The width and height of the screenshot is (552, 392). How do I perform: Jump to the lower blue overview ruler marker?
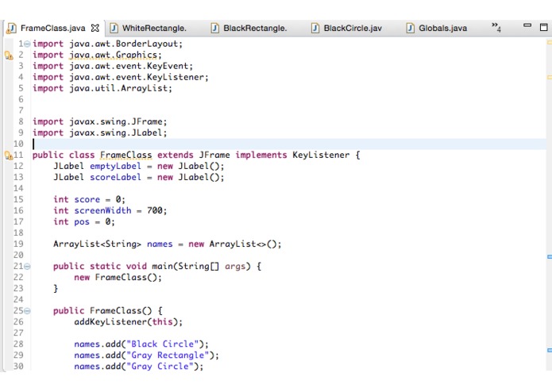[x=549, y=350]
